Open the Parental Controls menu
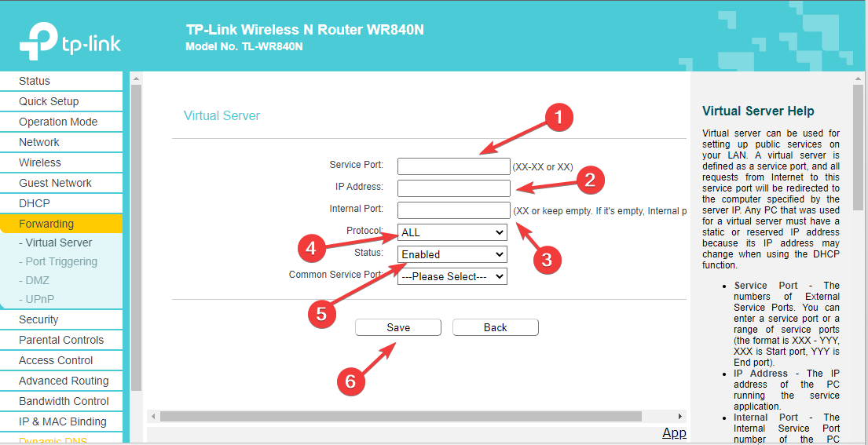Screen dimensions: 868x445 [x=61, y=340]
